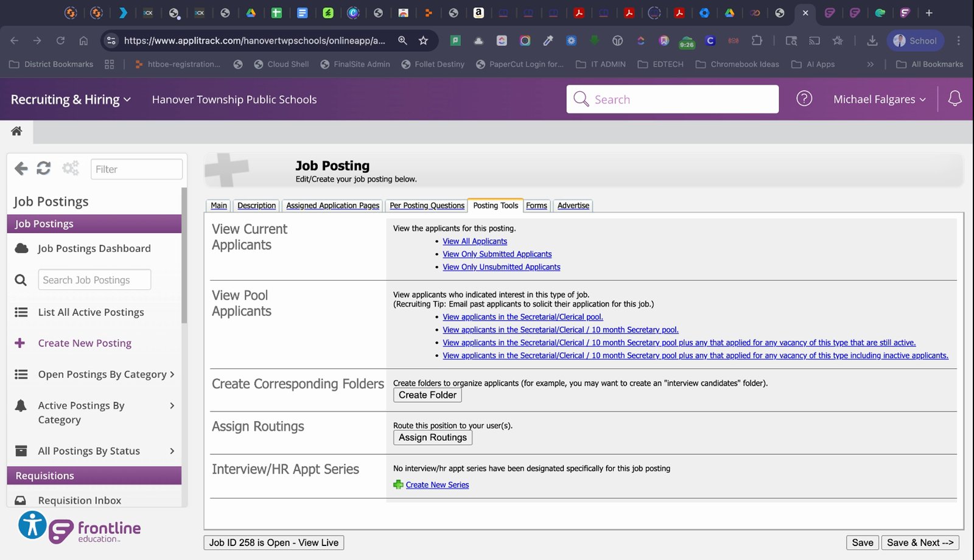Click the Search Job Postings field

coord(94,280)
